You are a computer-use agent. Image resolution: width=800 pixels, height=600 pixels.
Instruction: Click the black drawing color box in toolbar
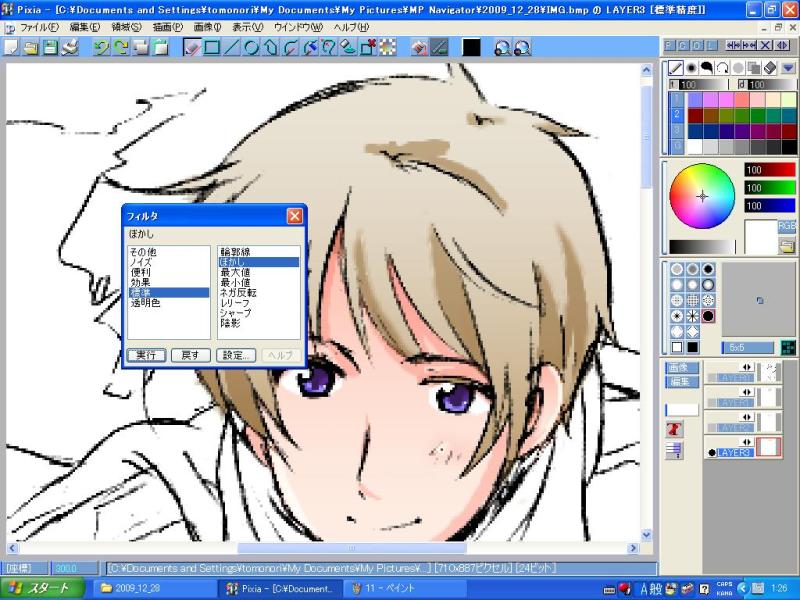[x=471, y=48]
